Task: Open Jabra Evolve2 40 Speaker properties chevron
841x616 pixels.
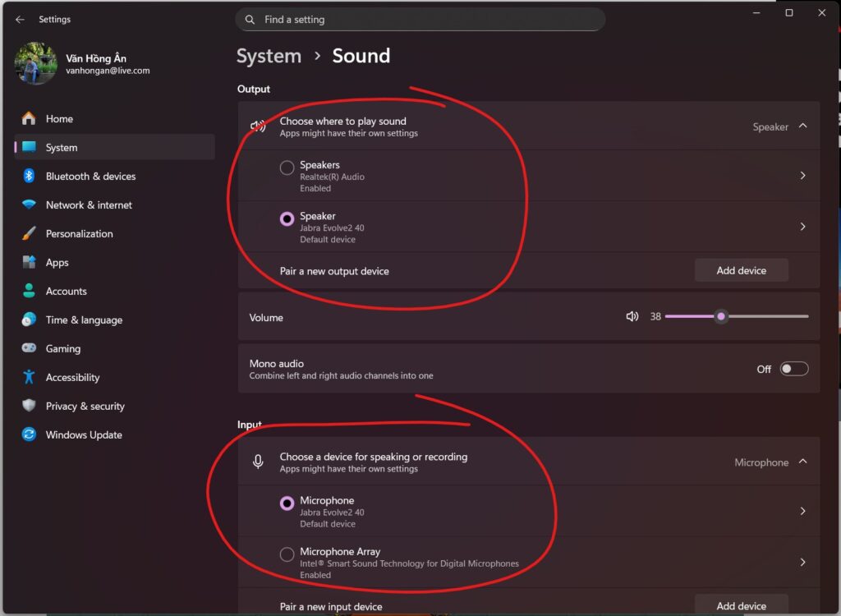Action: tap(802, 227)
